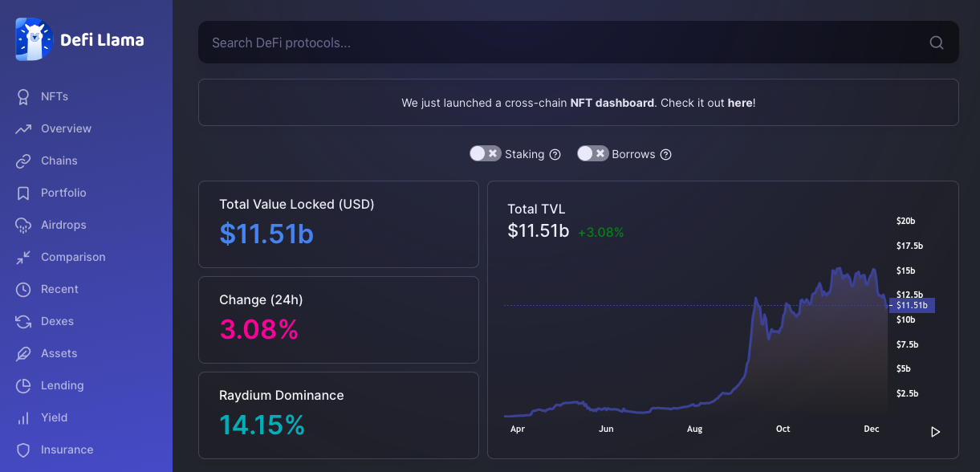Viewport: 980px width, 472px height.
Task: Open the Airdrops page
Action: 63,225
